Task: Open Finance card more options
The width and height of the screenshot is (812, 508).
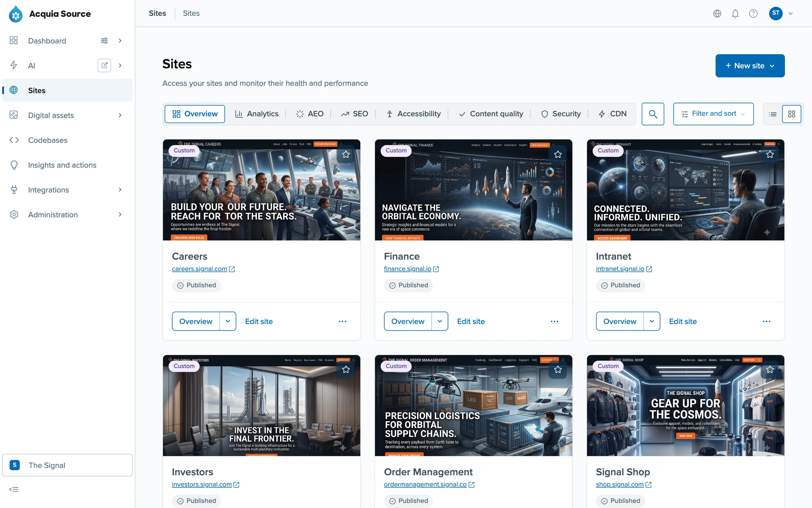Action: 555,321
